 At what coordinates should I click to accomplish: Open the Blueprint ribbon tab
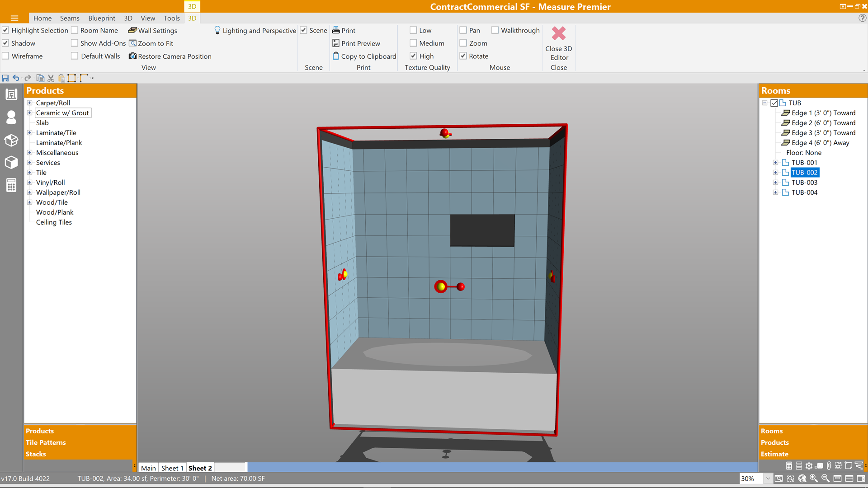point(102,18)
